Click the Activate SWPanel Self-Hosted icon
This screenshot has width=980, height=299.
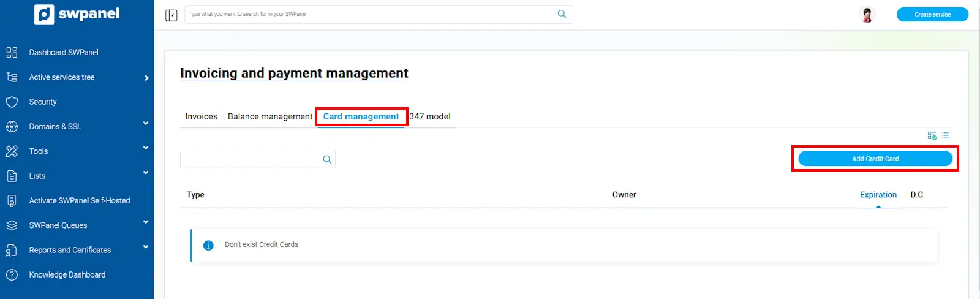12,200
